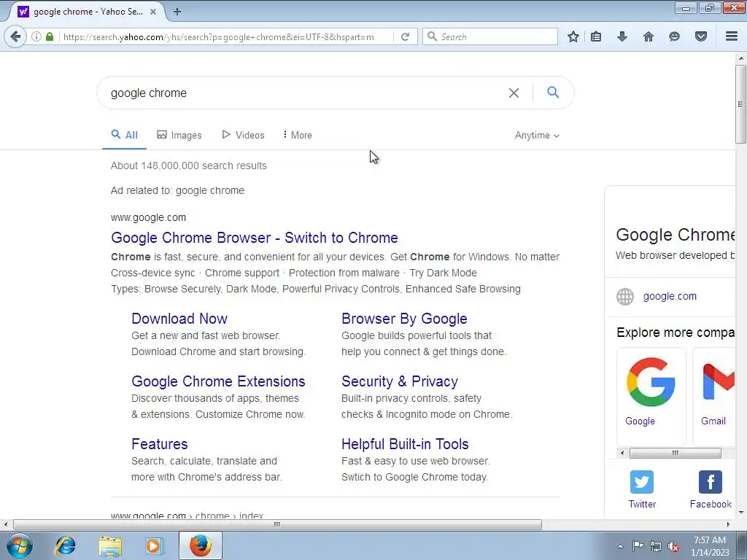
Task: Click the muted volume tray icon
Action: pyautogui.click(x=673, y=546)
